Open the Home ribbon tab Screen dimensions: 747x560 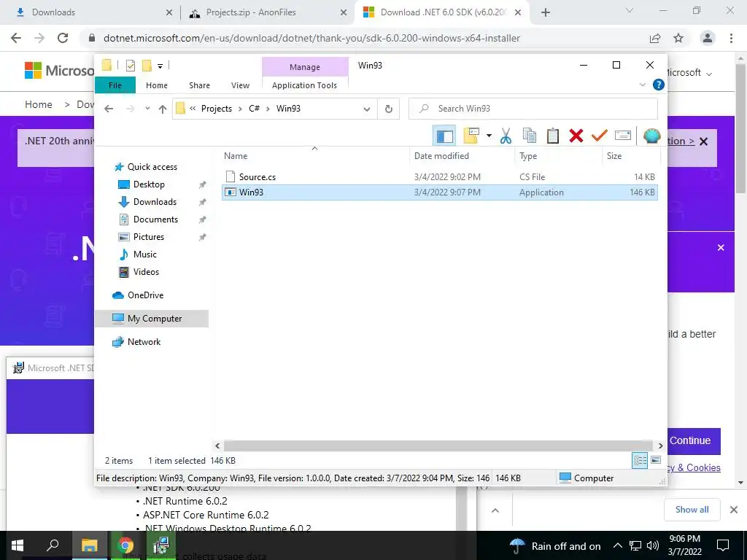(157, 85)
